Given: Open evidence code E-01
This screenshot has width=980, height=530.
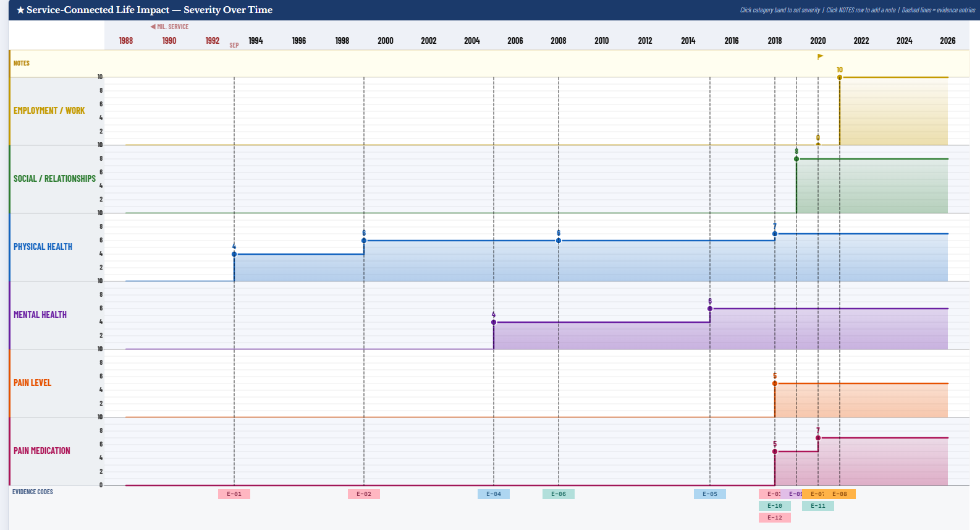Looking at the screenshot, I should tap(234, 494).
